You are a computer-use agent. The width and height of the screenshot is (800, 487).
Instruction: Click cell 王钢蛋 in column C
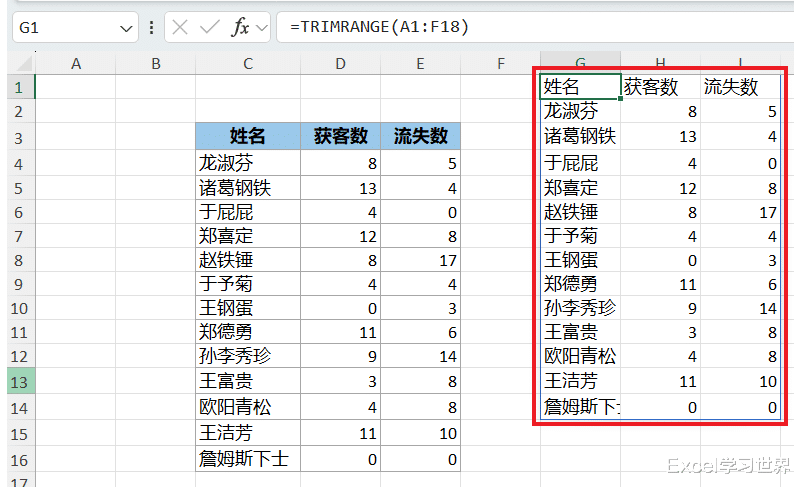coord(248,308)
